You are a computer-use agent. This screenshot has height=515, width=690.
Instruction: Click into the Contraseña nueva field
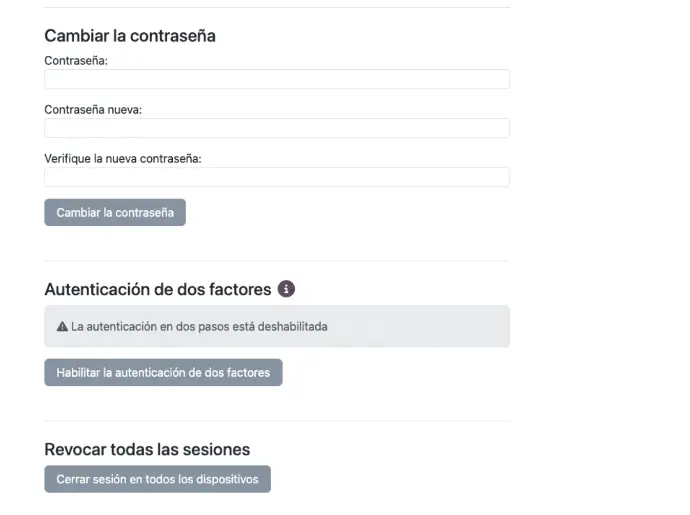[x=277, y=128]
